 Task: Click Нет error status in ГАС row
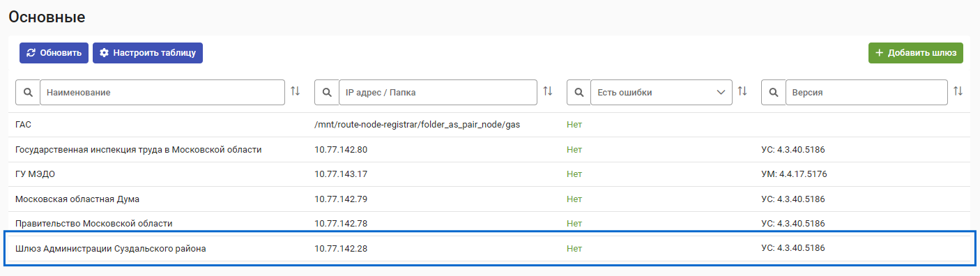[x=574, y=125]
